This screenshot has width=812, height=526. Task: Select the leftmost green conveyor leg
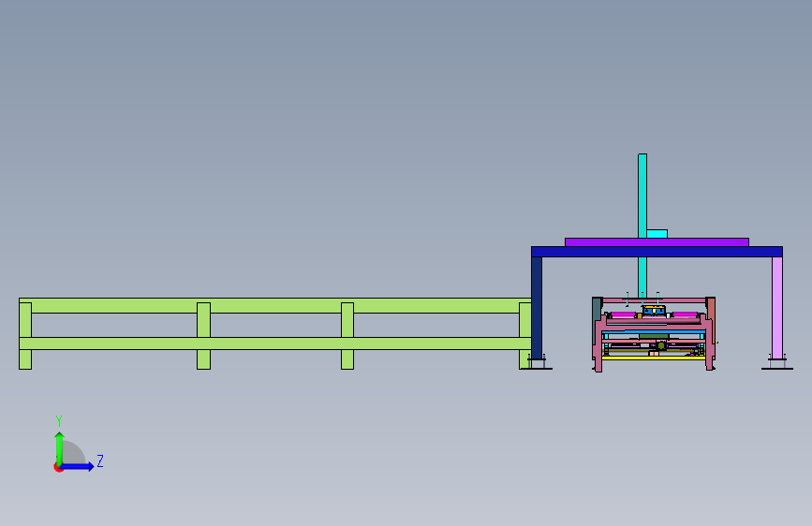tap(25, 335)
